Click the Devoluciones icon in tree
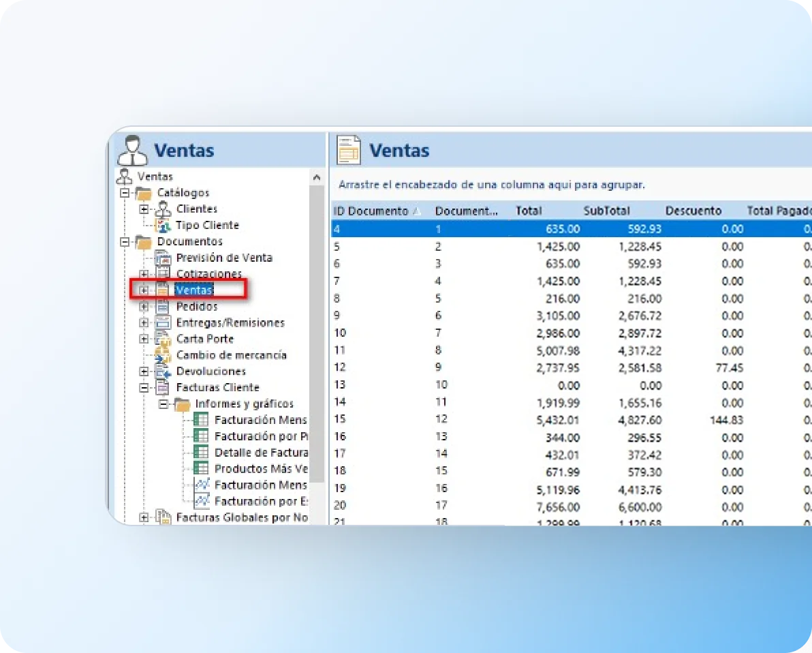This screenshot has width=812, height=653. click(163, 371)
